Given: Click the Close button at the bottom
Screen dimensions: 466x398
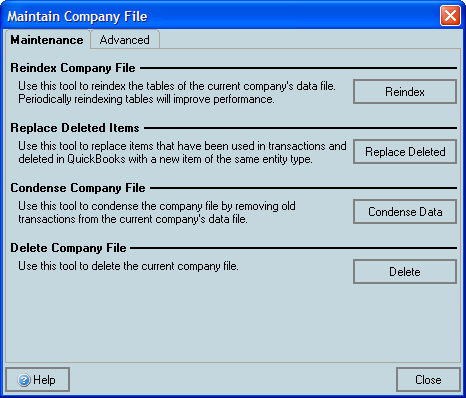Looking at the screenshot, I should [x=428, y=380].
